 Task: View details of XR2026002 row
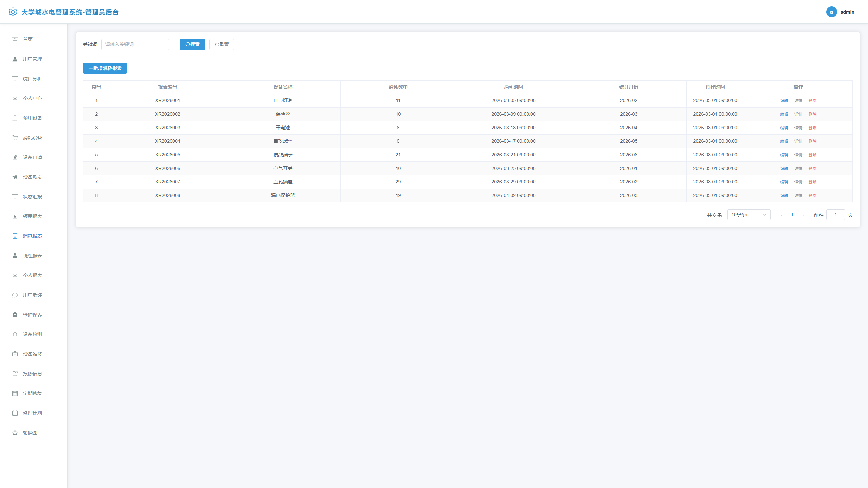(x=798, y=114)
